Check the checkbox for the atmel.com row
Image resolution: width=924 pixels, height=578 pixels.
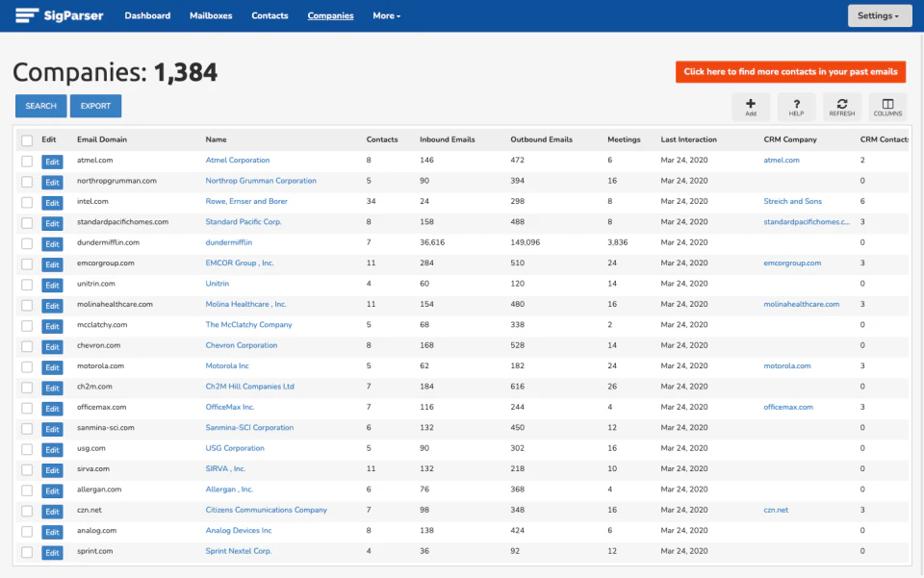click(x=26, y=161)
